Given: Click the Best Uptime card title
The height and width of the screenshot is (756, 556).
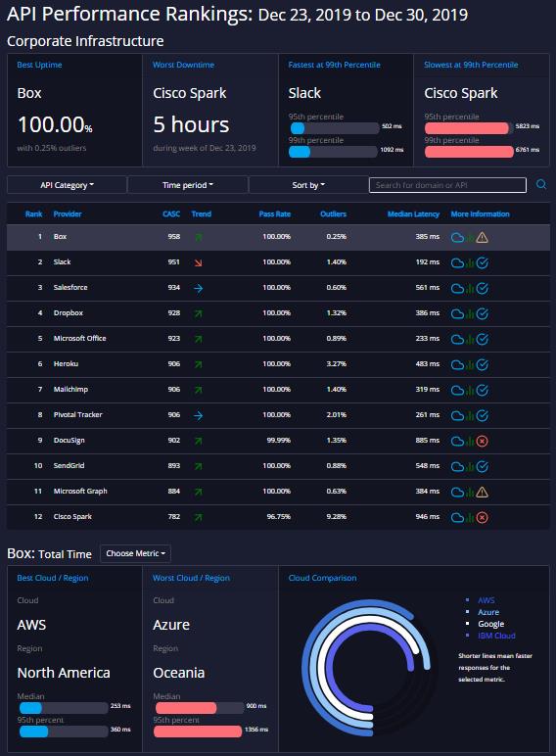Looking at the screenshot, I should point(39,65).
